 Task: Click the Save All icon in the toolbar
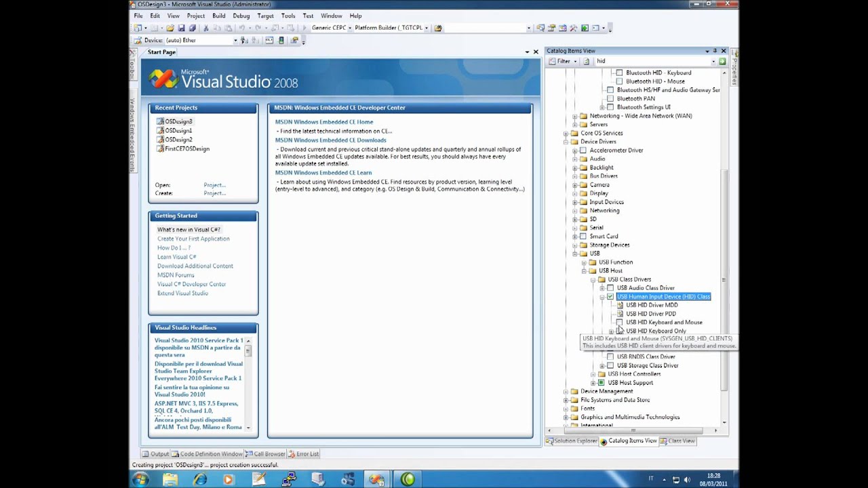[192, 28]
